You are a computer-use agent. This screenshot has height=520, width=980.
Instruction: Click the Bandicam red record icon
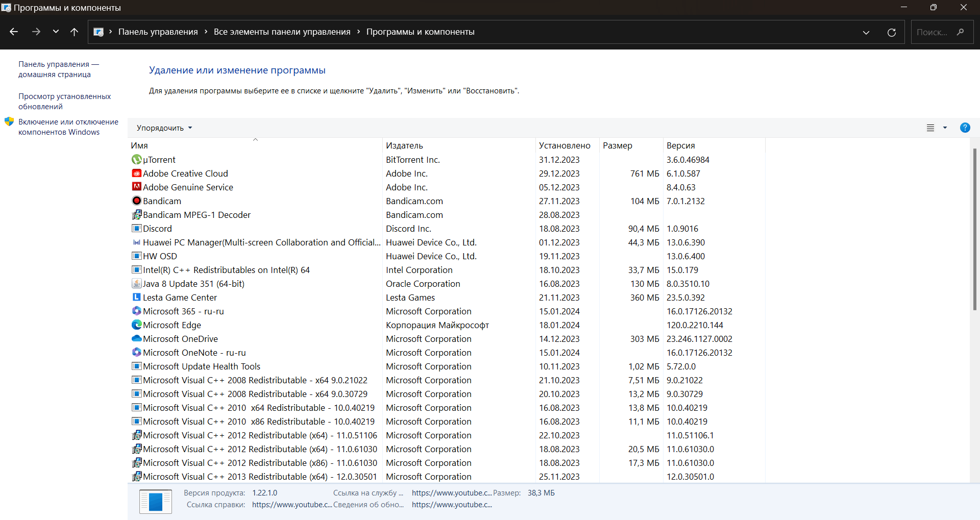pos(137,201)
